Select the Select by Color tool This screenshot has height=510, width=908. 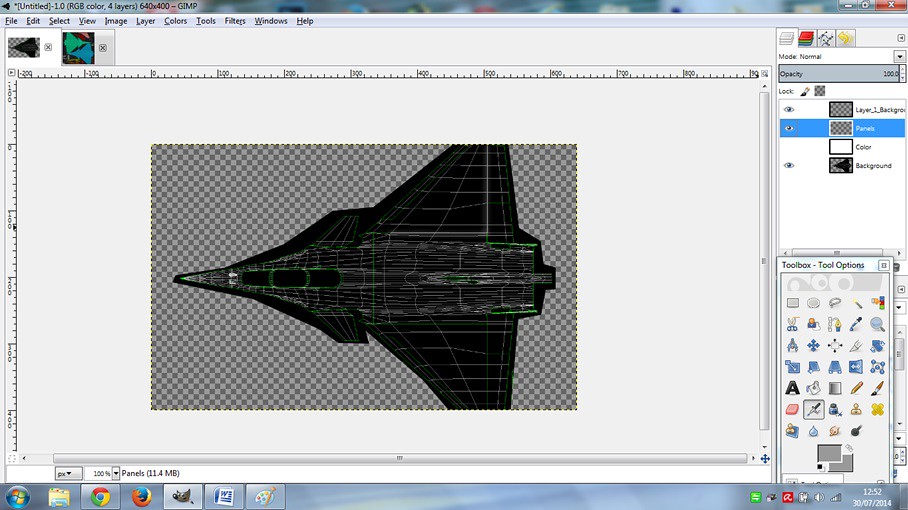click(877, 303)
